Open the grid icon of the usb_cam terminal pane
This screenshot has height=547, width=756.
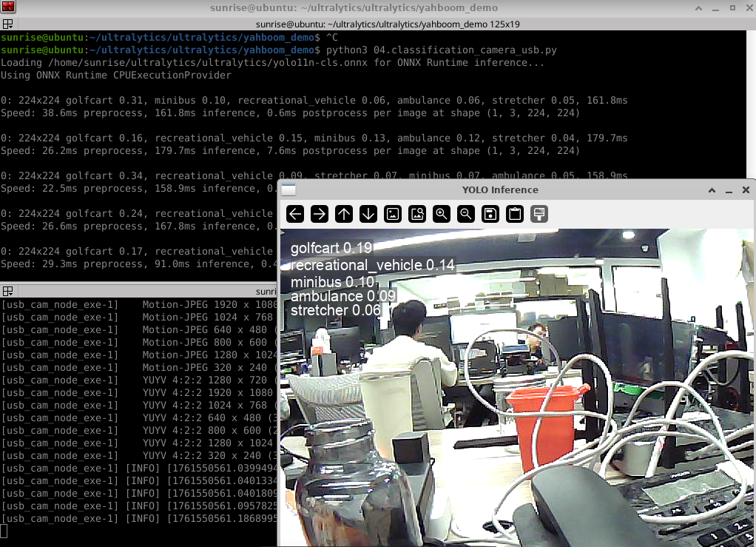pyautogui.click(x=7, y=291)
